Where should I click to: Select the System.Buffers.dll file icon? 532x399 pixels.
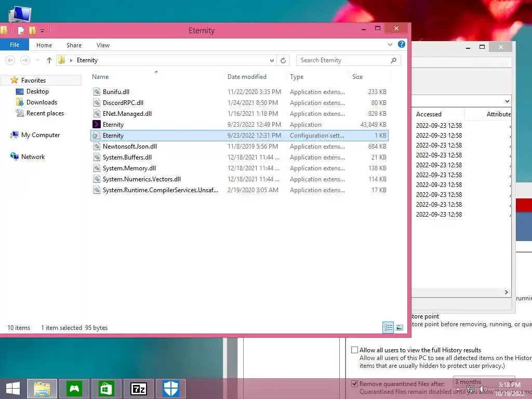97,157
